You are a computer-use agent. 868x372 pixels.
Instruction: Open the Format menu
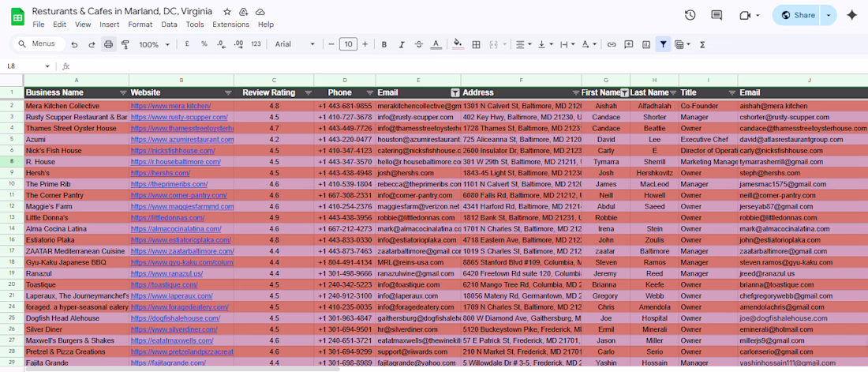140,24
